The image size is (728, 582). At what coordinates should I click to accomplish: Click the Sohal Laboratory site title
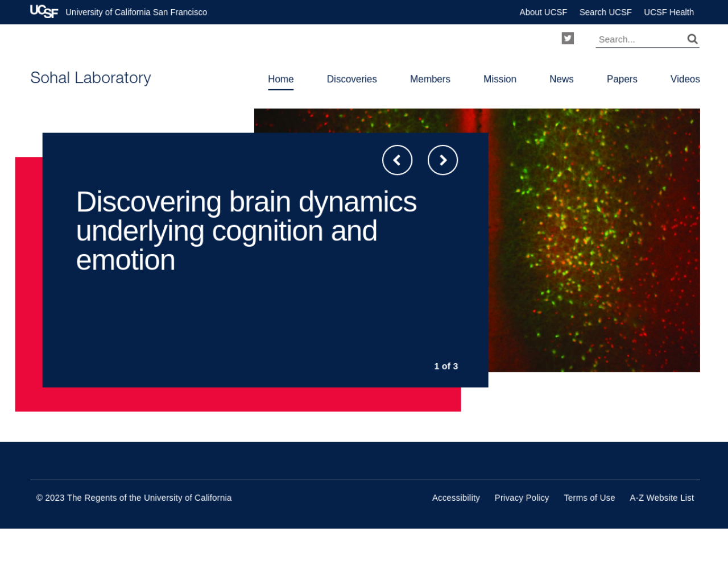(90, 78)
